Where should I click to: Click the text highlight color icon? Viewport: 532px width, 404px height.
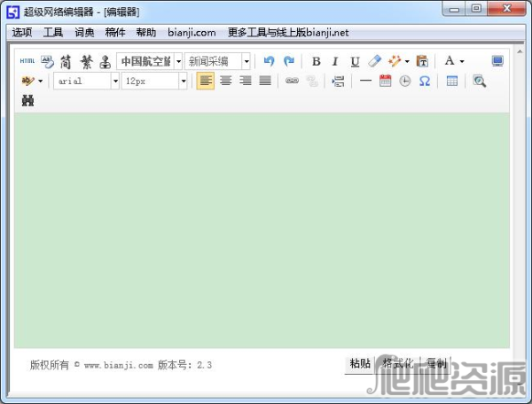27,81
